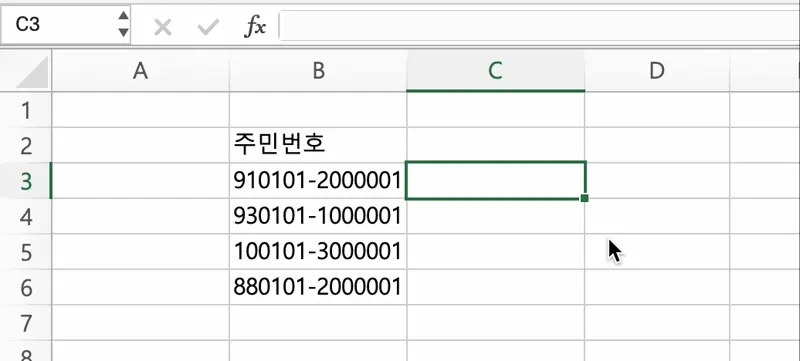Viewport: 800px width, 361px height.
Task: Click cell containing 주민번호
Action: pyautogui.click(x=318, y=145)
